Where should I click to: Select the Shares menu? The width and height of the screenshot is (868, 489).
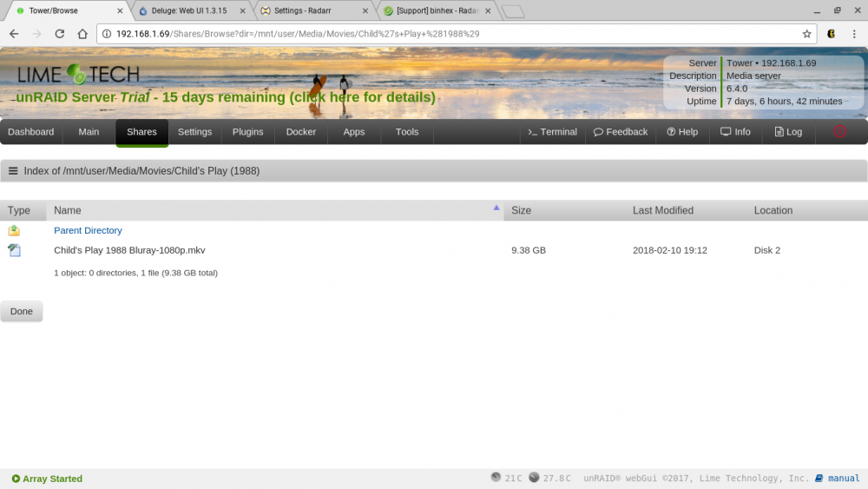[x=141, y=132]
